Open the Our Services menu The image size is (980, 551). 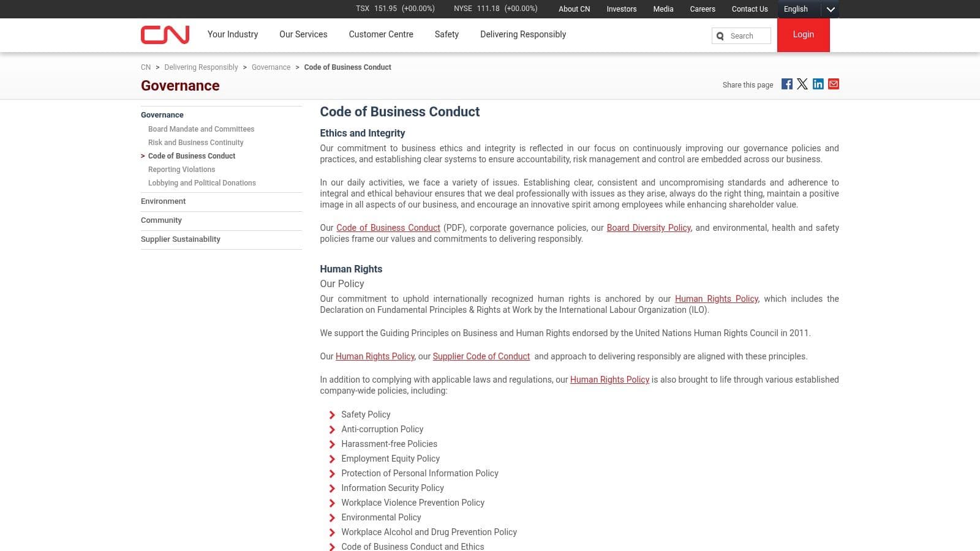coord(303,34)
